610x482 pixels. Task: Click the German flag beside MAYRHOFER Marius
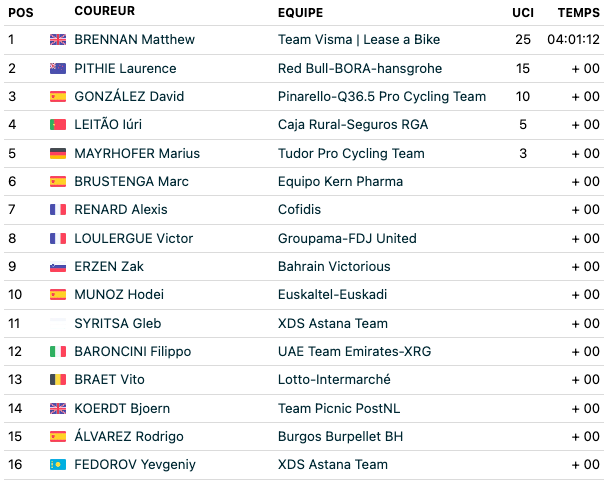click(58, 153)
